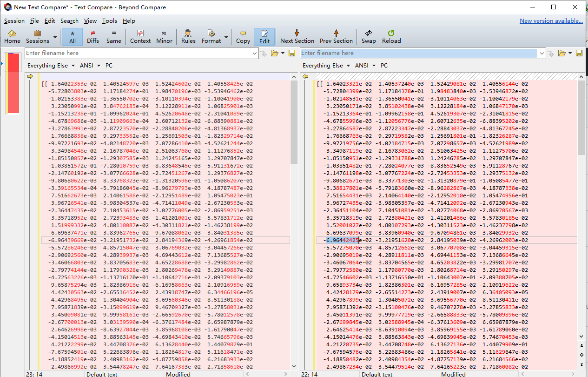588x377 pixels.
Task: Toggle the Edit mode button
Action: [264, 36]
